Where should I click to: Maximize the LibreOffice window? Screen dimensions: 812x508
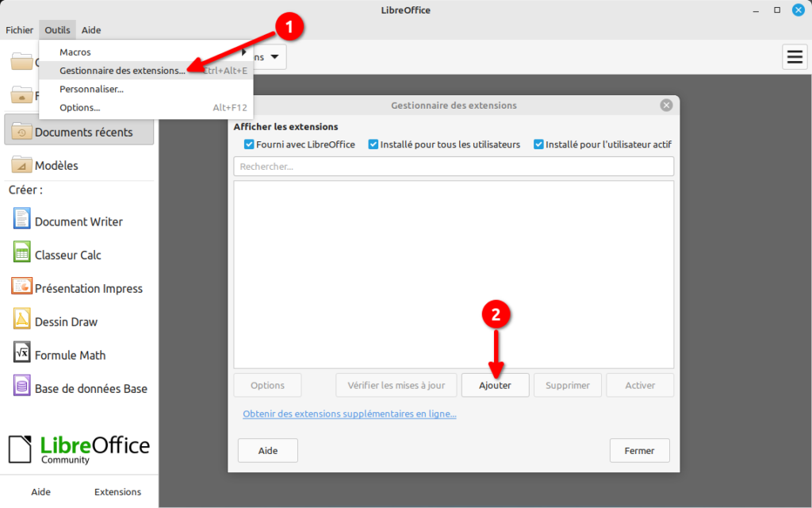tap(777, 10)
